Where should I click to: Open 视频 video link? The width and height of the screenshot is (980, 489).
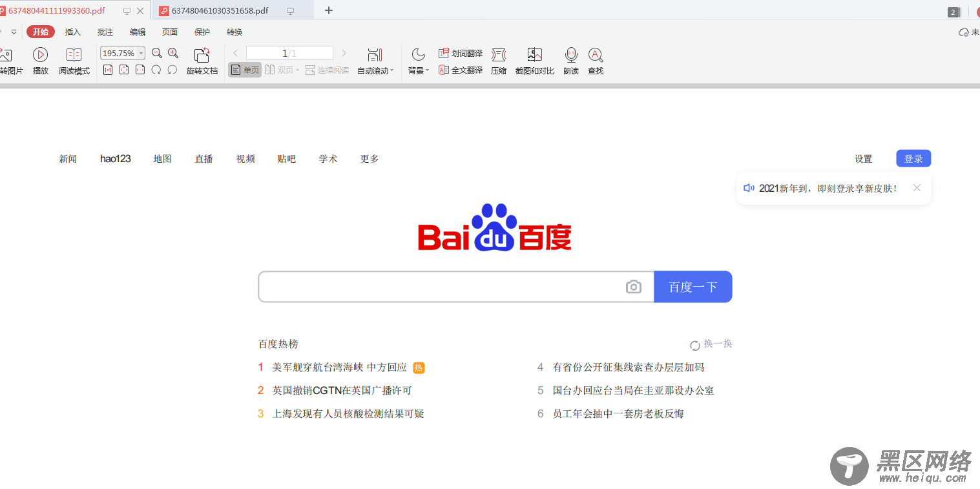pos(245,159)
